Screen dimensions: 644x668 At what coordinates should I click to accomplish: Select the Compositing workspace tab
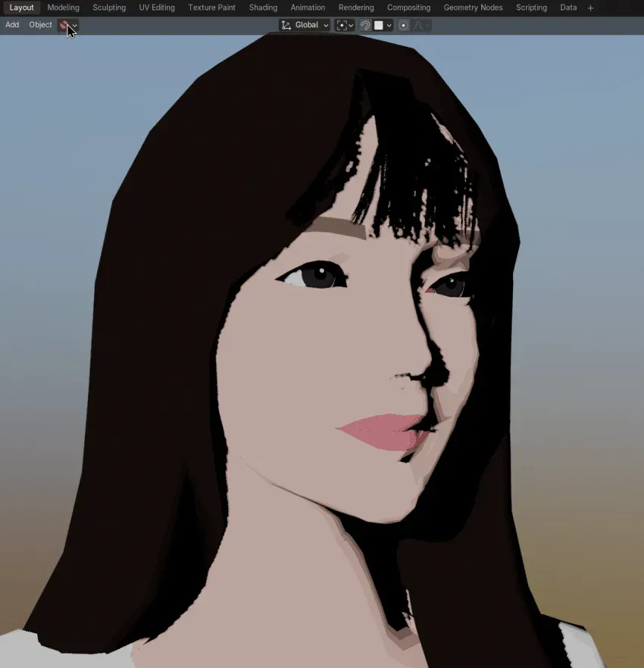pos(408,8)
